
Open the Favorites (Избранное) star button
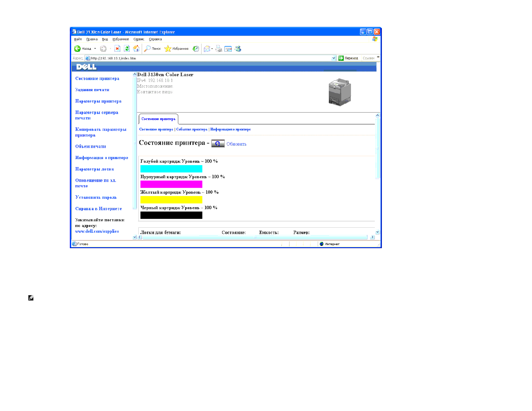pos(168,49)
